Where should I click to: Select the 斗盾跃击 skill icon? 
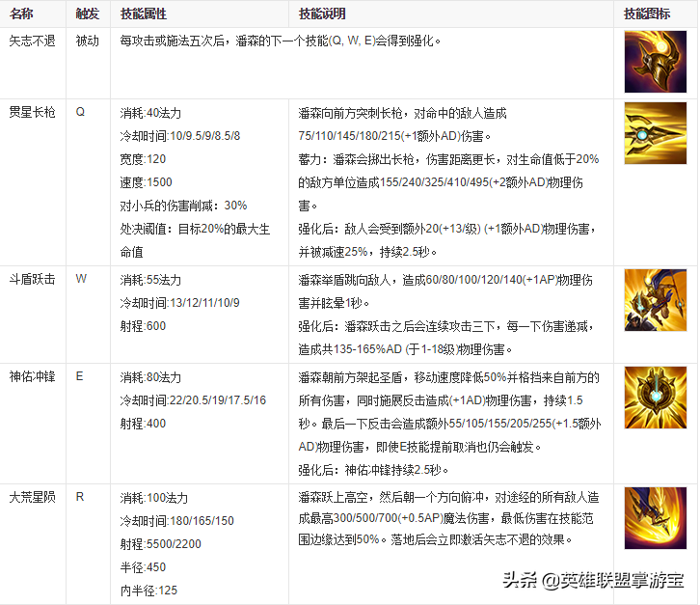tap(656, 300)
